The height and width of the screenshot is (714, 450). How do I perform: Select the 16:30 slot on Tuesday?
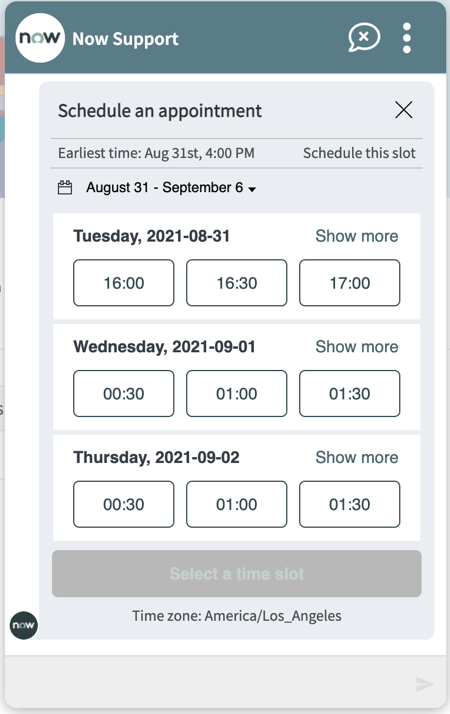click(236, 283)
